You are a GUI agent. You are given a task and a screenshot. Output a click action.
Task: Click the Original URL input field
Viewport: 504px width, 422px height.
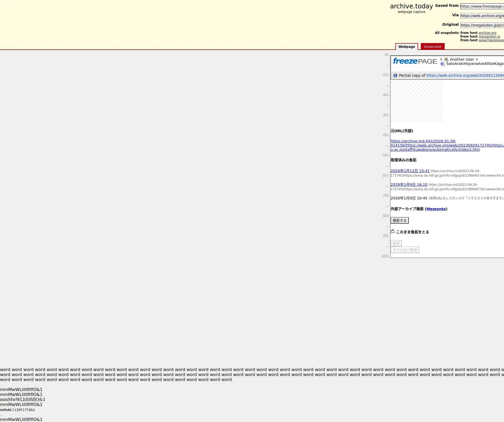pos(482,25)
